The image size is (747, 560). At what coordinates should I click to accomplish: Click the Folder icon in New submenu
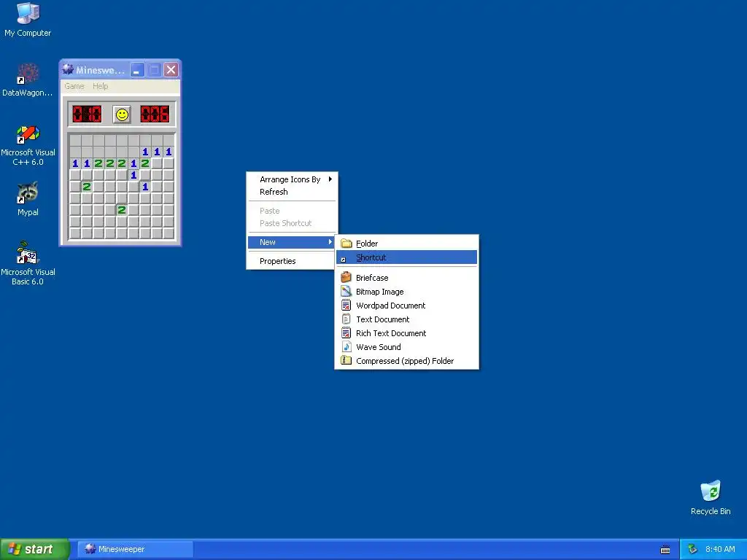click(x=347, y=244)
